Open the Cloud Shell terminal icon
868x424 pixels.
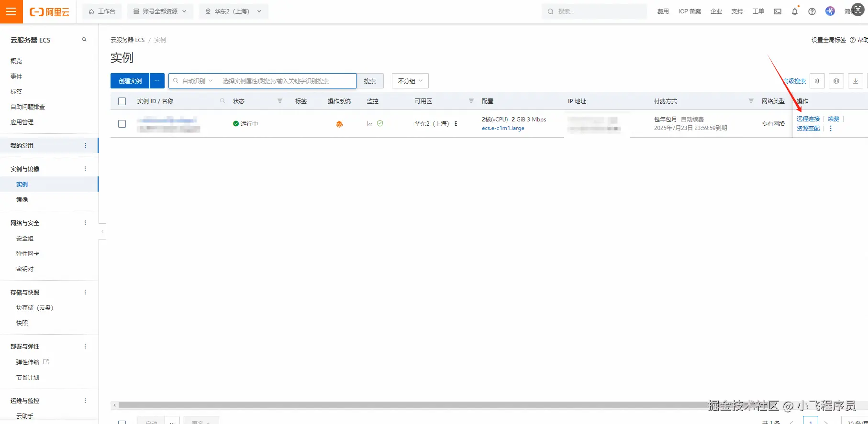tap(778, 11)
